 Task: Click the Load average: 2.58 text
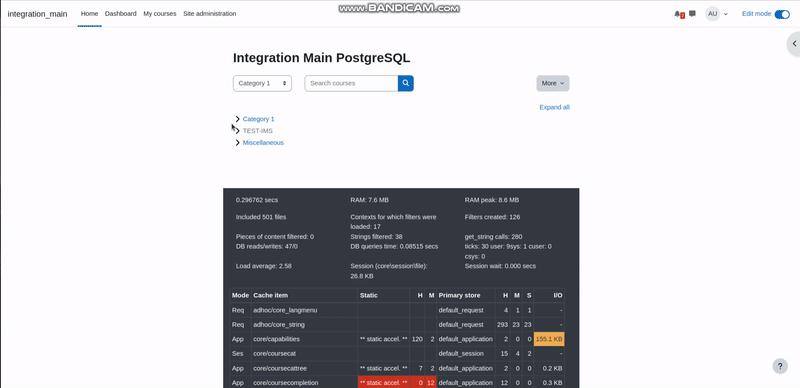pyautogui.click(x=264, y=266)
